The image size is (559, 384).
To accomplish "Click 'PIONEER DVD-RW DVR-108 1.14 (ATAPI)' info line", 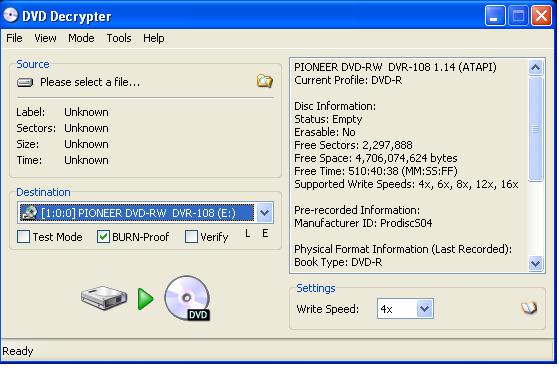I will [395, 67].
